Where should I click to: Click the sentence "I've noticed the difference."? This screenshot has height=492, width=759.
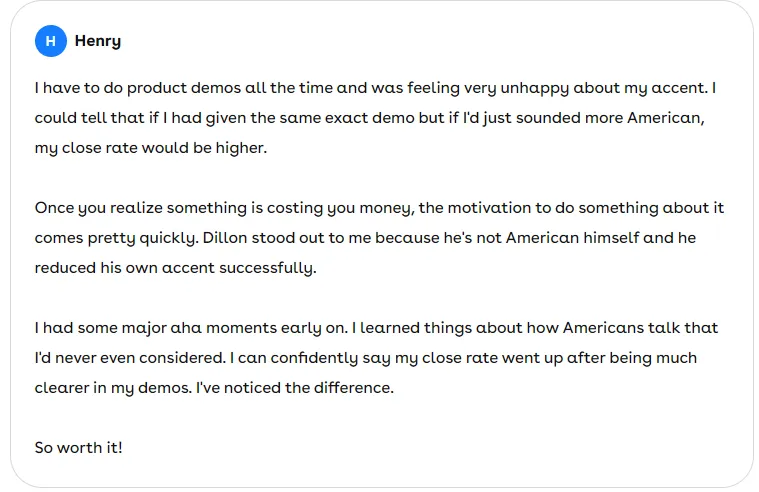coord(295,388)
